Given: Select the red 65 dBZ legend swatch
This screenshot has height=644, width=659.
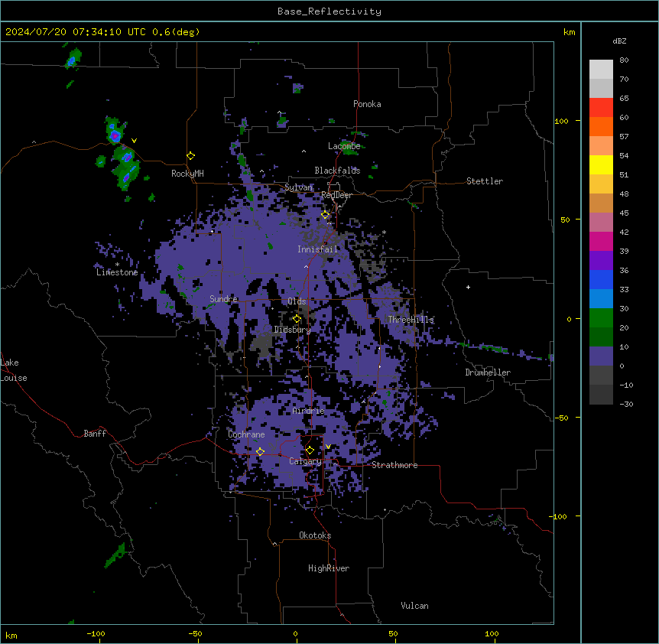Looking at the screenshot, I should pos(601,107).
